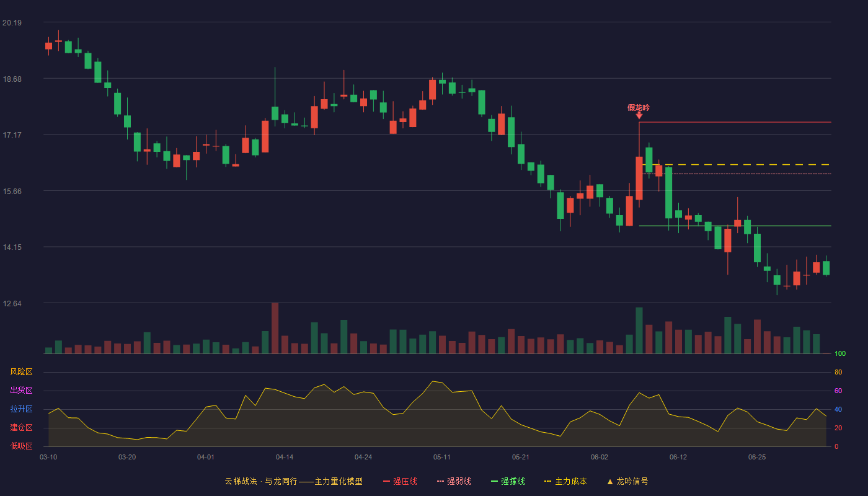Click the 假龙吟 annotation label

coord(639,107)
